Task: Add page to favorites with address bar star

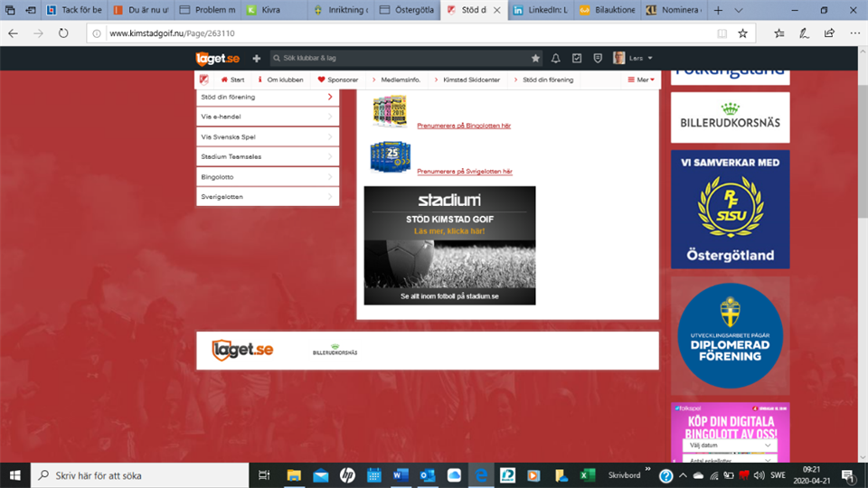Action: point(742,33)
